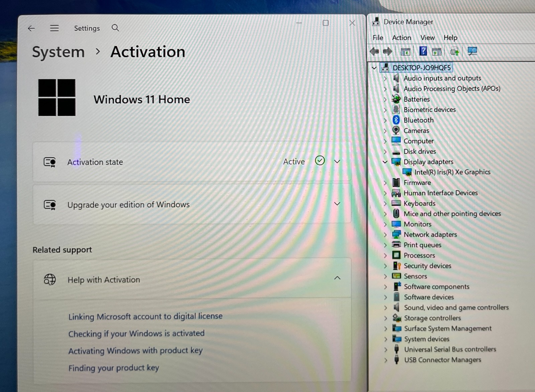Click the Update driver gear toolbar icon

tap(454, 52)
